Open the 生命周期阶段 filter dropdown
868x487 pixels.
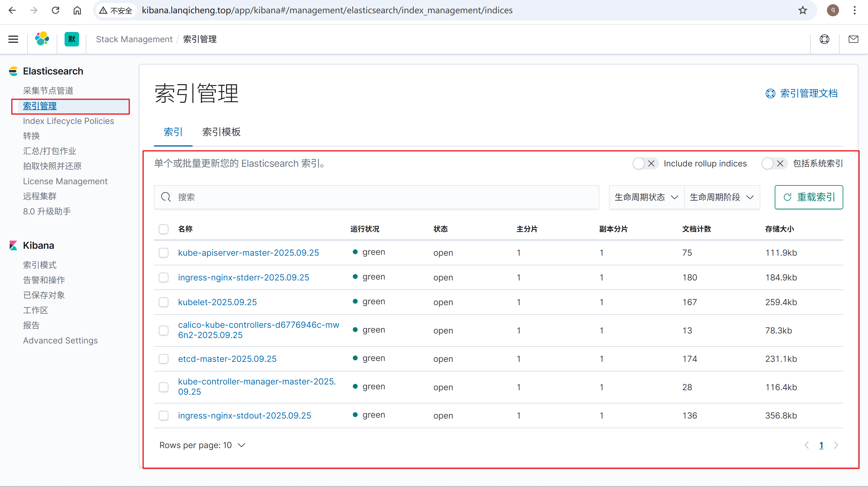tap(722, 197)
